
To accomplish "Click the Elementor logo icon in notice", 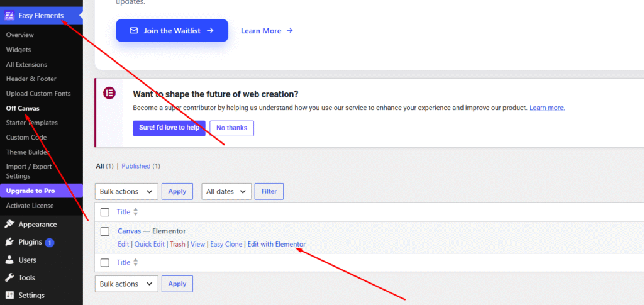I will pos(109,93).
